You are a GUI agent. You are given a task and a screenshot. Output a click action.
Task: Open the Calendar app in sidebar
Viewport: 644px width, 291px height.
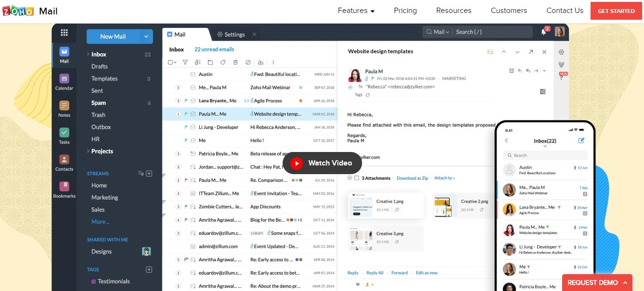(x=64, y=79)
